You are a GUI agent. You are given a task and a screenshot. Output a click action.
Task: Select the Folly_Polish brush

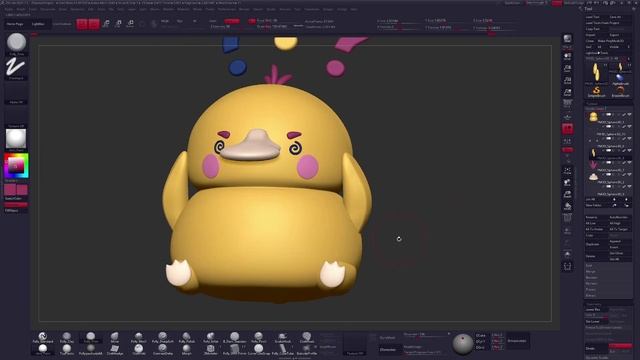click(x=187, y=338)
